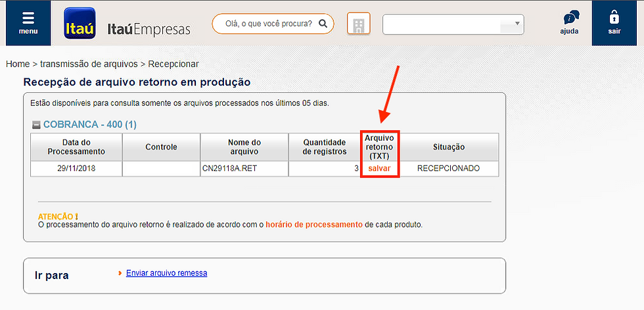Go to Home breadcrumb

pyautogui.click(x=18, y=64)
